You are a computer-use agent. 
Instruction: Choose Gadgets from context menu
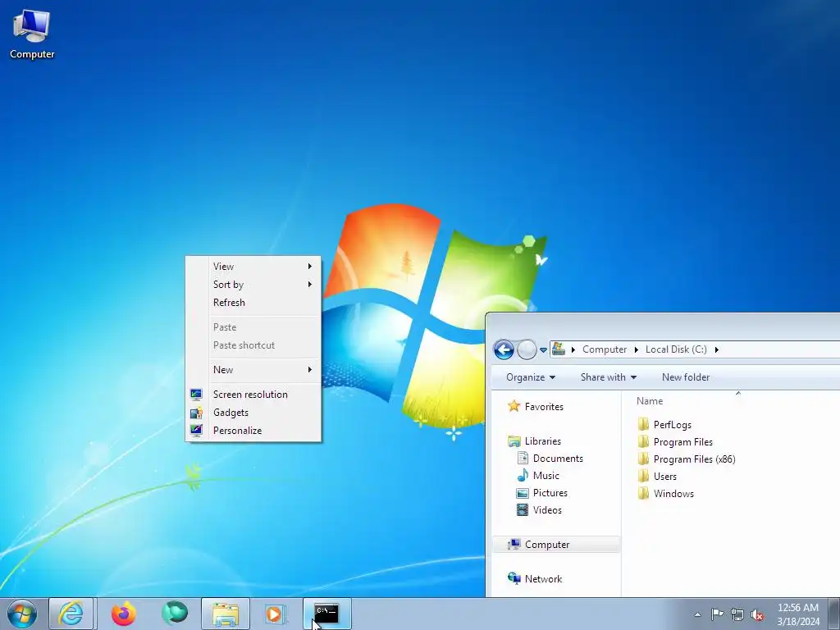point(253,413)
